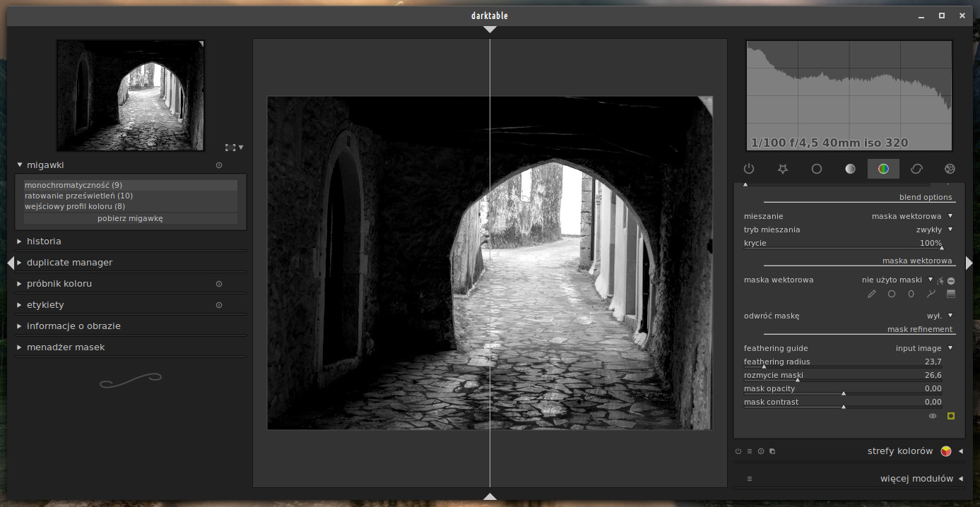980x507 pixels.
Task: Add a gradient mask shape
Action: 951,294
